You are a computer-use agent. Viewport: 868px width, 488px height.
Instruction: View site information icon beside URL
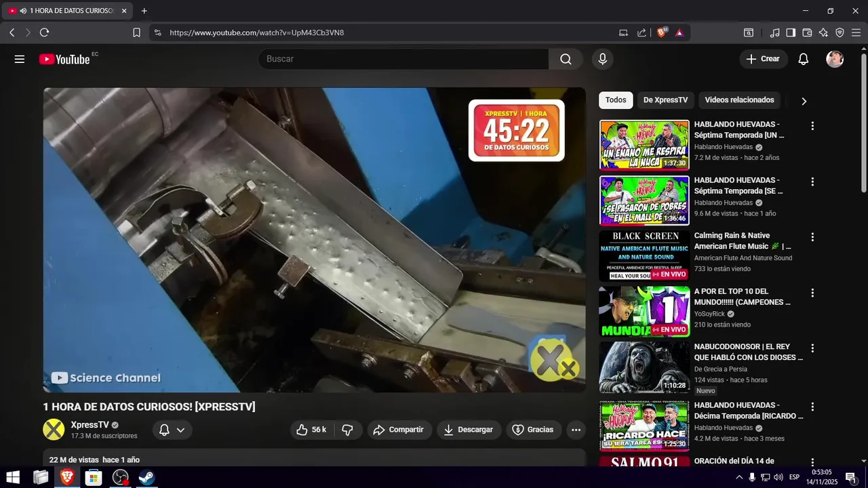point(157,33)
